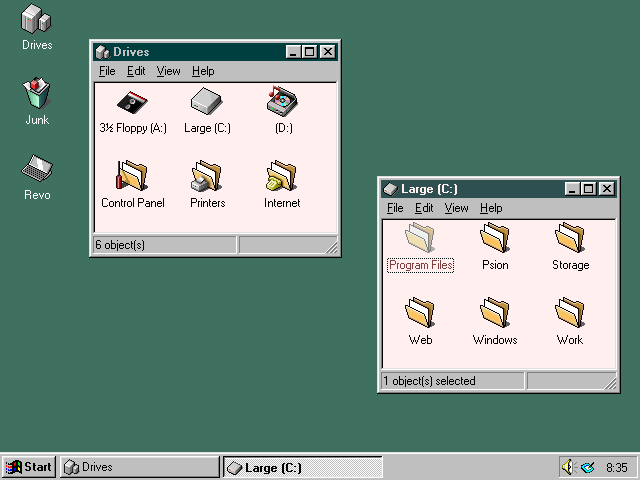Click the volume speaker tray icon
Screen dimensions: 640x480
click(x=568, y=467)
